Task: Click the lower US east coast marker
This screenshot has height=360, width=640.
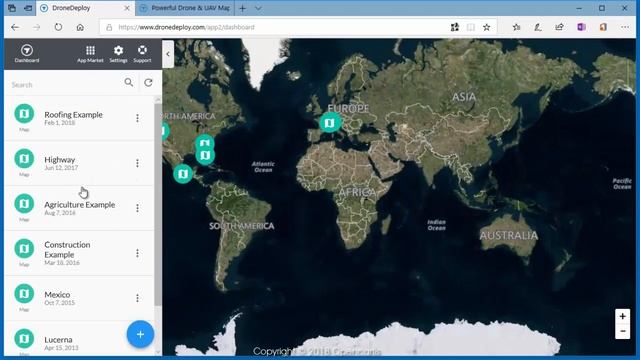Action: (205, 156)
